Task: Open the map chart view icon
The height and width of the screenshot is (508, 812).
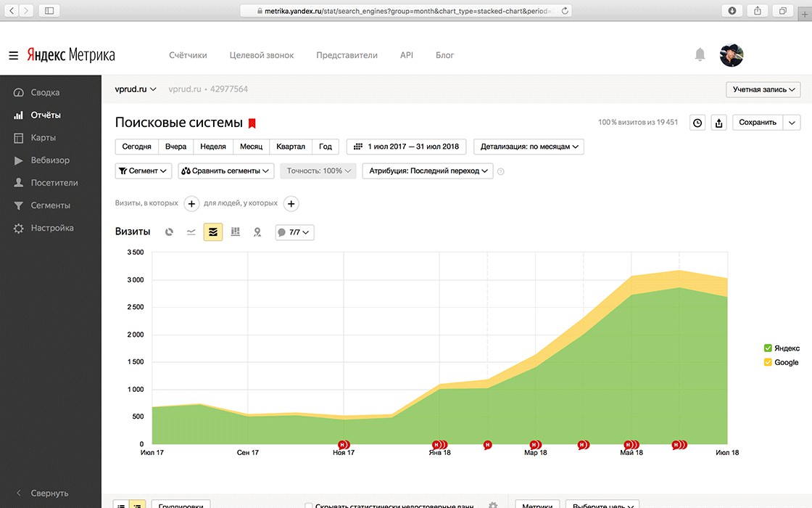Action: tap(257, 232)
